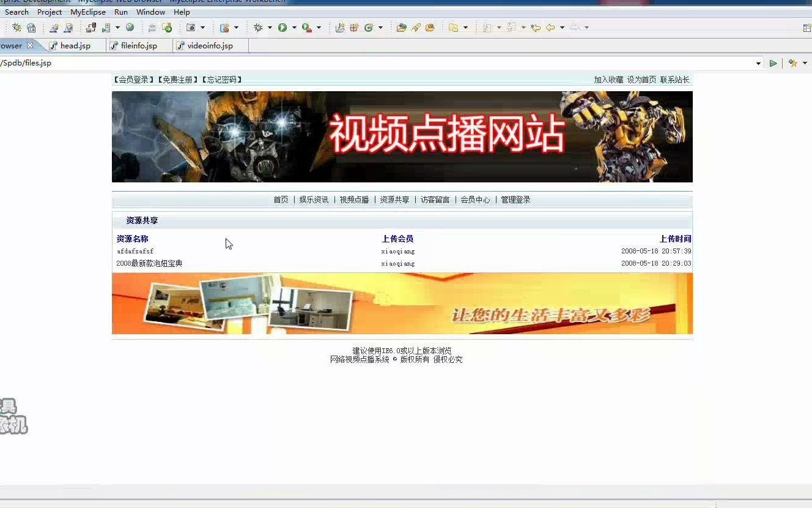The width and height of the screenshot is (812, 508).
Task: Open the Help menu
Action: [182, 12]
